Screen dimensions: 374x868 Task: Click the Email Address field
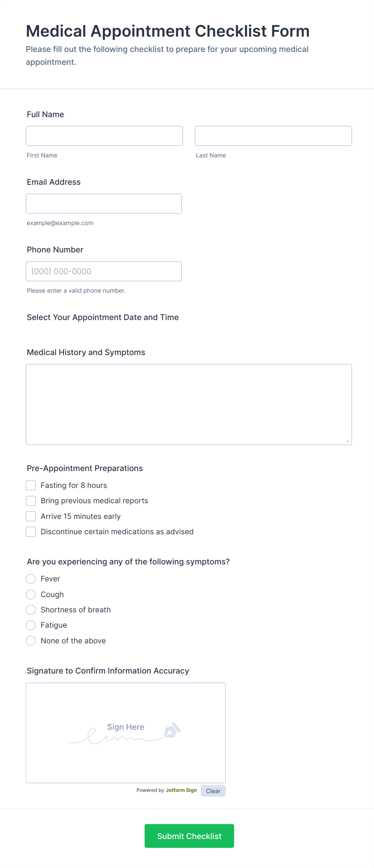pos(104,203)
